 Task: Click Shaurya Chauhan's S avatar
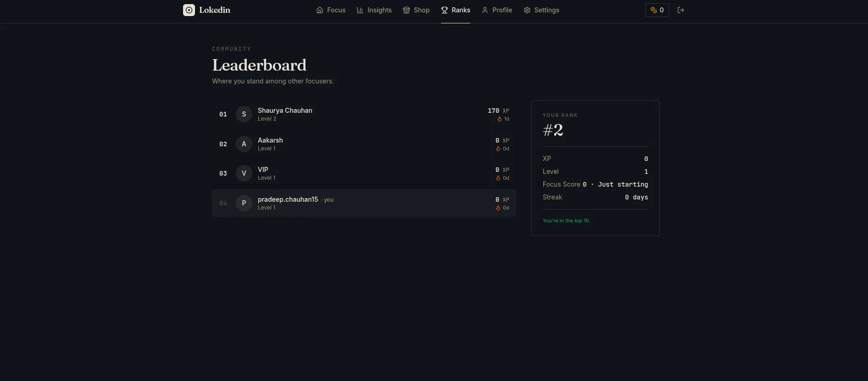tap(244, 114)
